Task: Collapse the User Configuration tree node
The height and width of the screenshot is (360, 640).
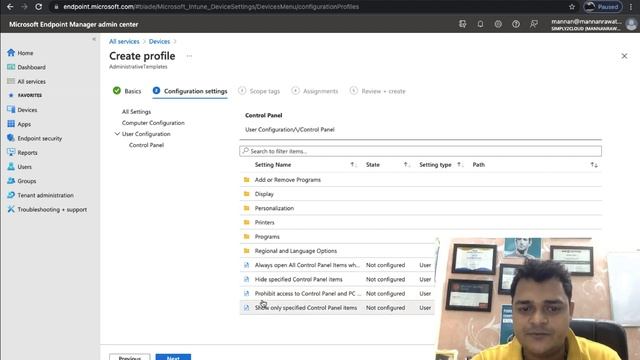Action: pos(117,134)
